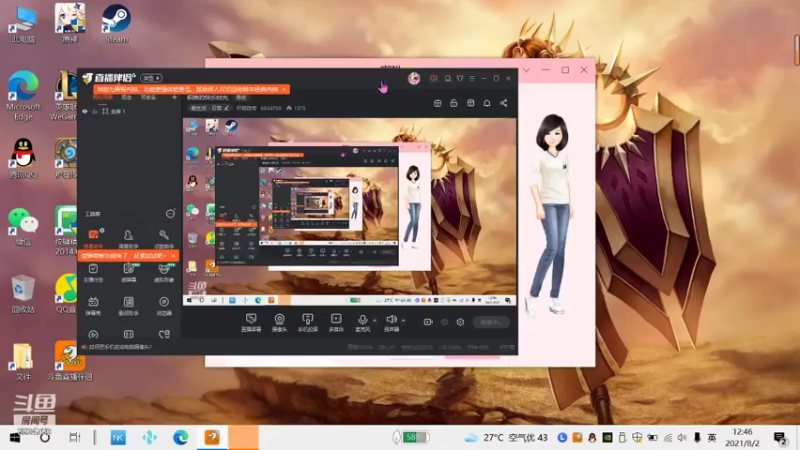This screenshot has height=450, width=800.
Task: Click the lock icon above the preview
Action: (454, 103)
